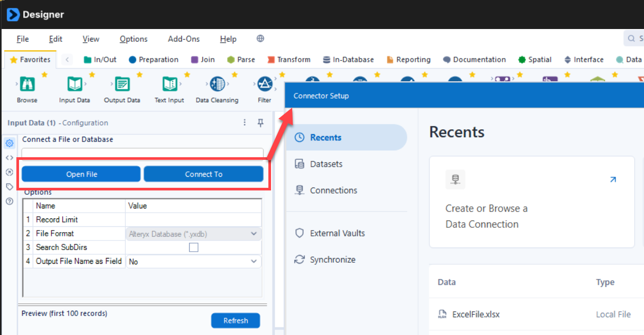Switch to the In-Database palette tab
644x335 pixels.
tap(349, 60)
